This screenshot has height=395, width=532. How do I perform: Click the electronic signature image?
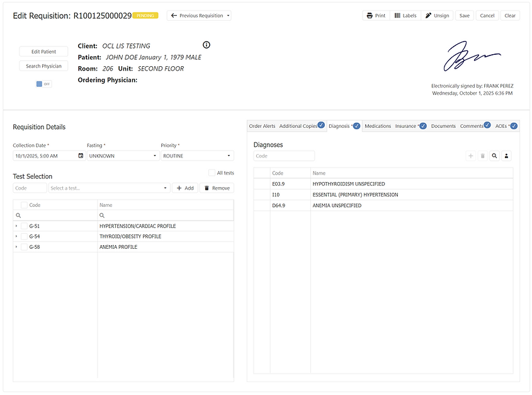[x=472, y=56]
